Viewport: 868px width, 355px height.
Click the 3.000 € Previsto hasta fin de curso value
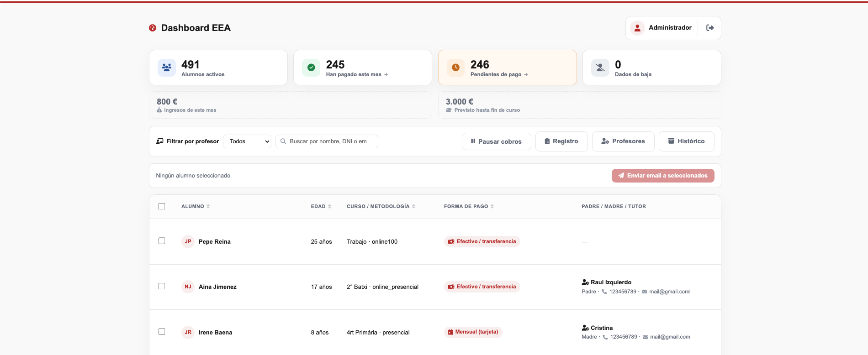tap(460, 102)
